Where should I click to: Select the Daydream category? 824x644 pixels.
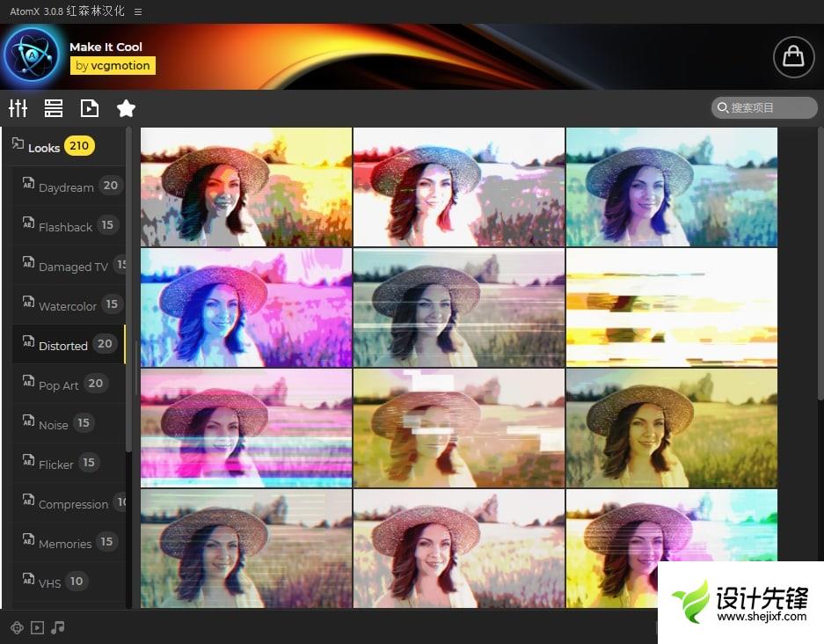click(x=66, y=187)
